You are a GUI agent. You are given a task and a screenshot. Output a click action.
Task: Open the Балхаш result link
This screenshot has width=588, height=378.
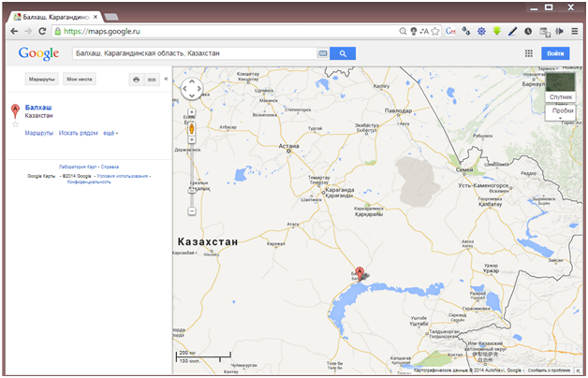[38, 108]
